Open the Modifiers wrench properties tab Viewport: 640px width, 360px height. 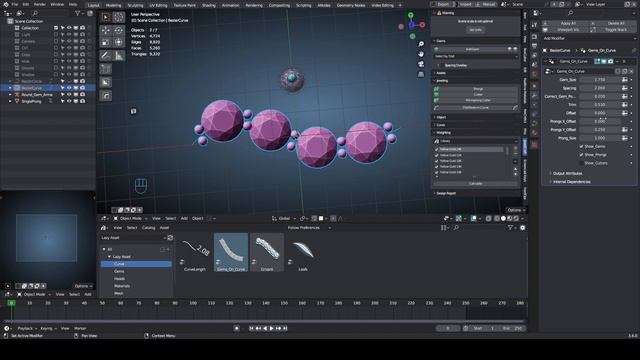[534, 95]
